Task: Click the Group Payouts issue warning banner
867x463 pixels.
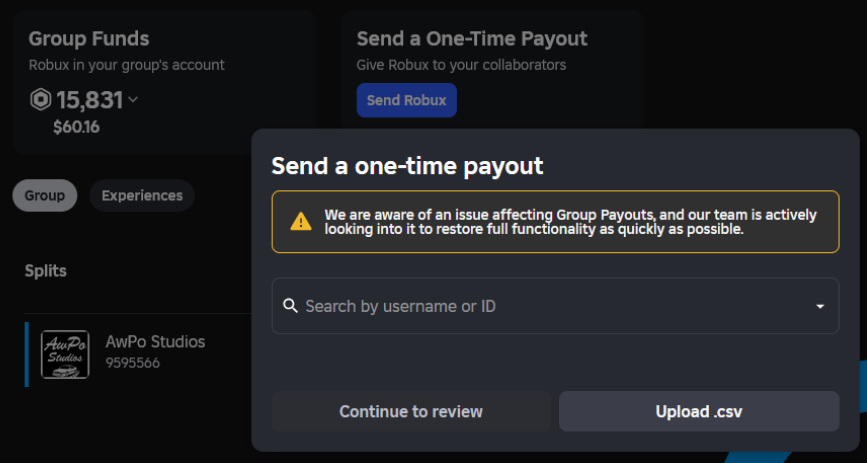Action: (x=555, y=222)
